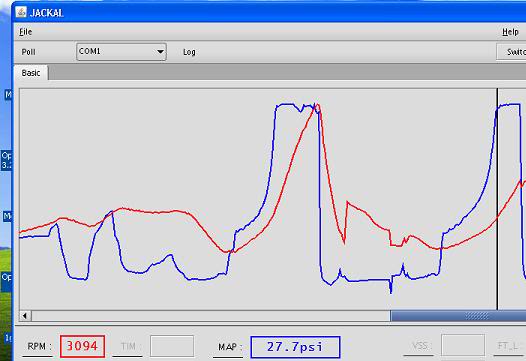526x361 pixels.
Task: Click the FT_L label
Action: (x=508, y=346)
